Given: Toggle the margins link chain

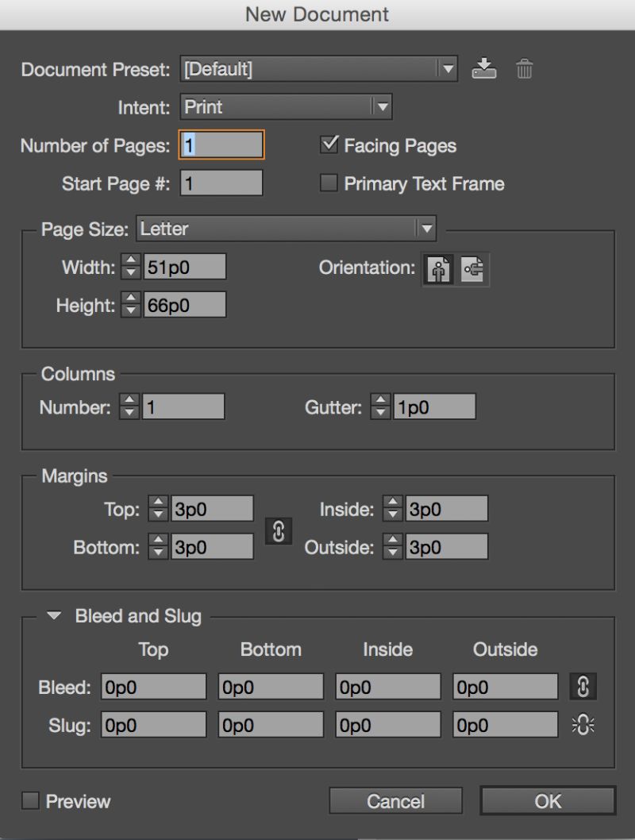Looking at the screenshot, I should coord(278,530).
